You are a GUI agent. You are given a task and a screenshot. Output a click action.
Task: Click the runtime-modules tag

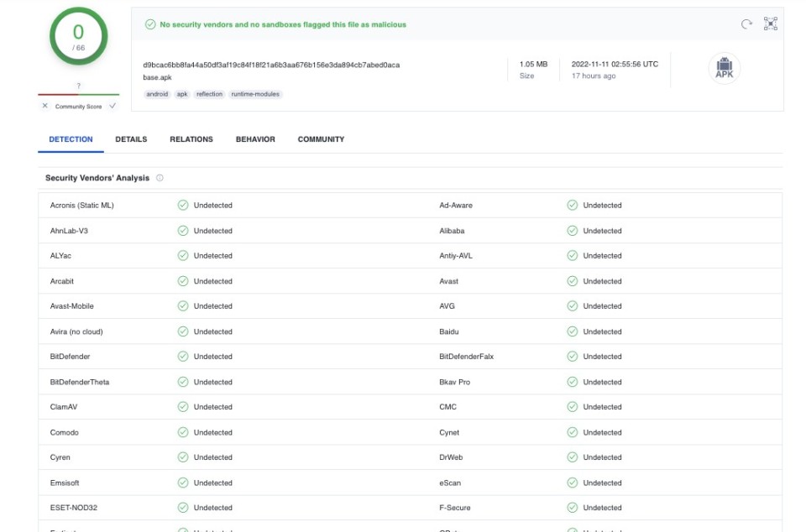[255, 94]
